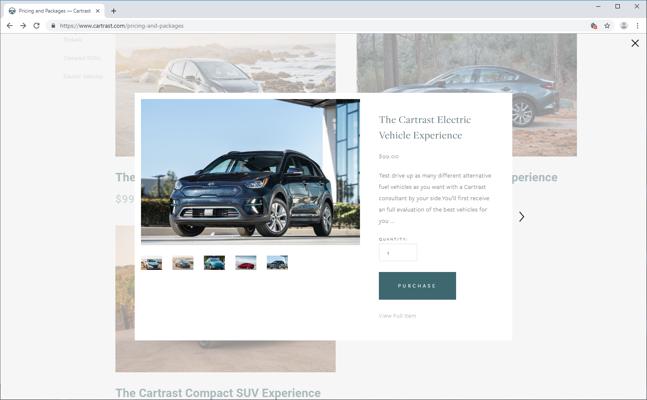Click the padlock site info icon

53,26
